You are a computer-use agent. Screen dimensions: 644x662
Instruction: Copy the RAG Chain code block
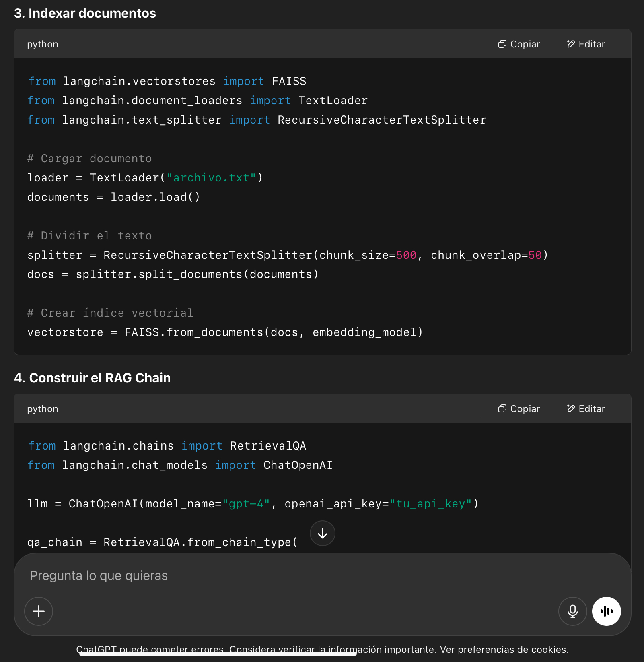click(x=519, y=409)
